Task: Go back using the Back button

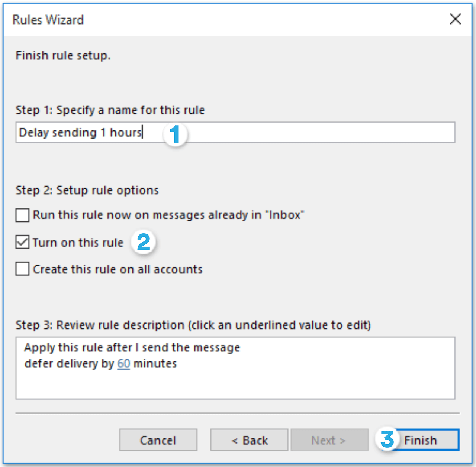Action: coord(248,440)
